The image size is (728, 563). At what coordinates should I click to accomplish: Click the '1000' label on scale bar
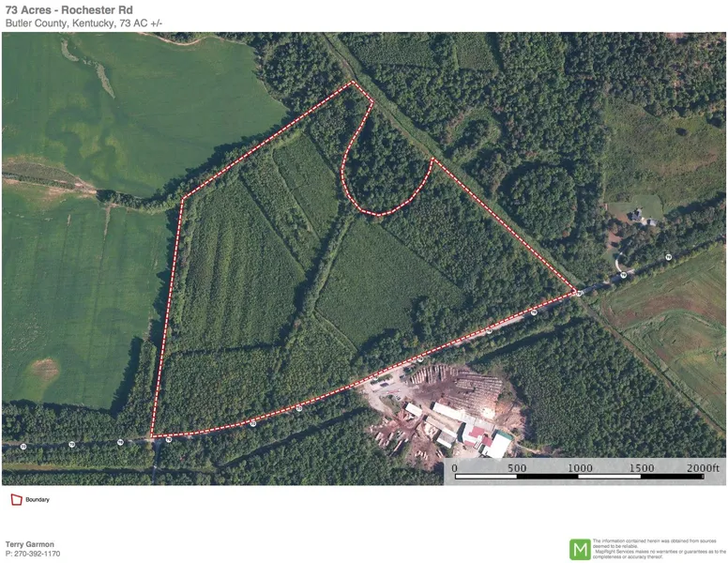[x=579, y=467]
